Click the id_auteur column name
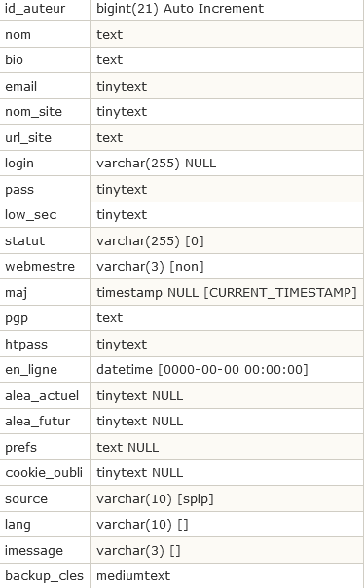Viewport: 364px width, 588px height. click(35, 9)
